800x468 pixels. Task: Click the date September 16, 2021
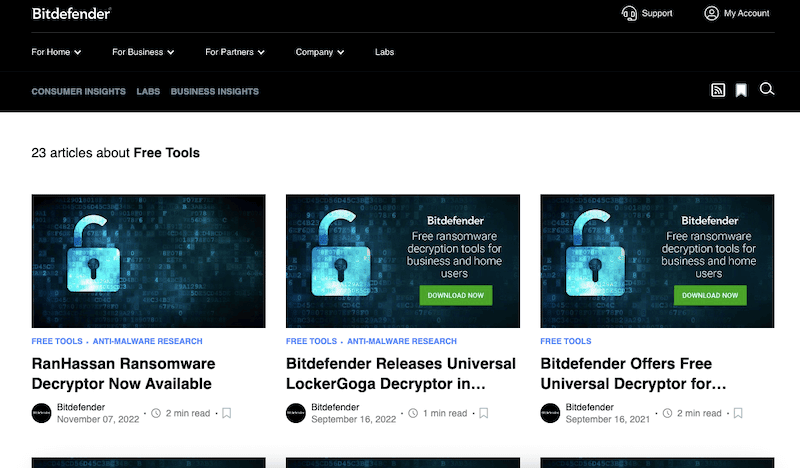[608, 419]
